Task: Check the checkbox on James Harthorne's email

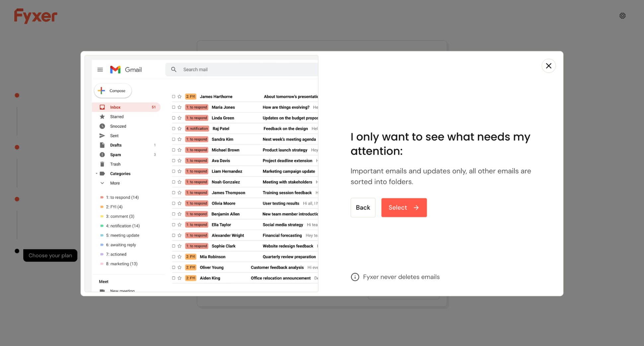Action: point(174,97)
